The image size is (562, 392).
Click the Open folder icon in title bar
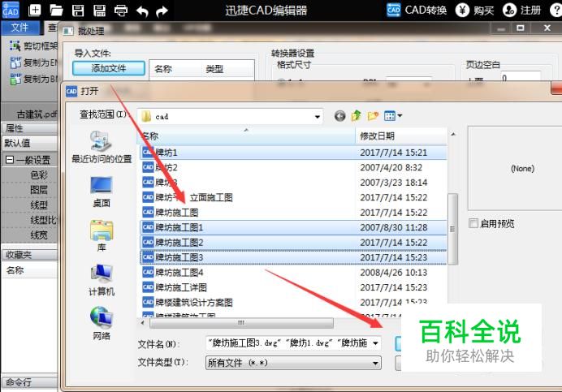point(56,10)
